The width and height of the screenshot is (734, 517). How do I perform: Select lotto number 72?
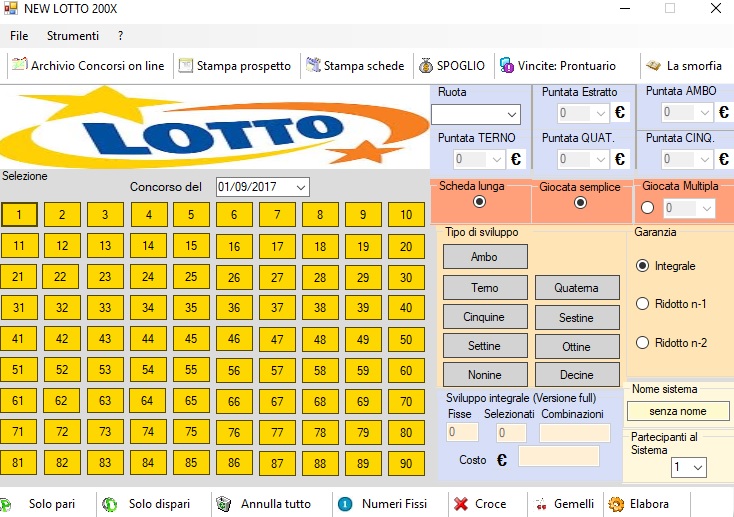(62, 431)
